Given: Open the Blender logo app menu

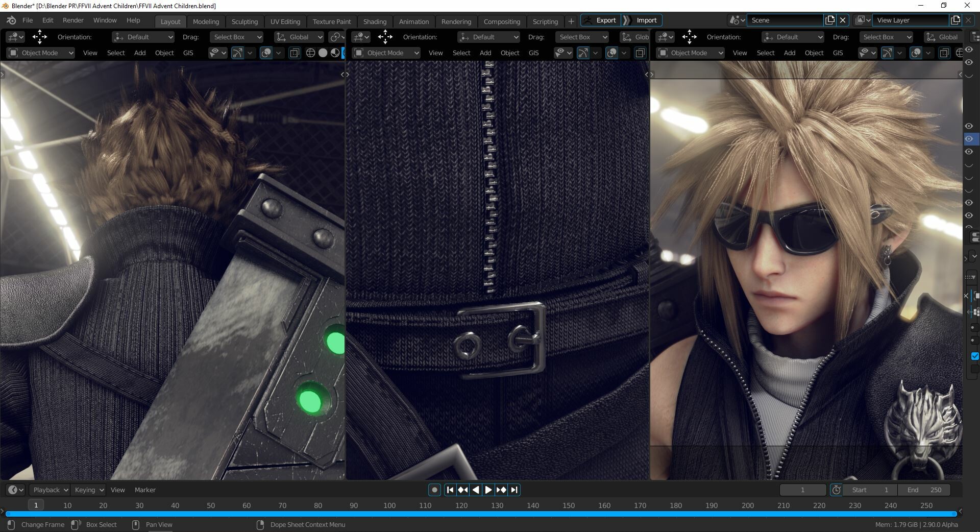Looking at the screenshot, I should (x=11, y=20).
